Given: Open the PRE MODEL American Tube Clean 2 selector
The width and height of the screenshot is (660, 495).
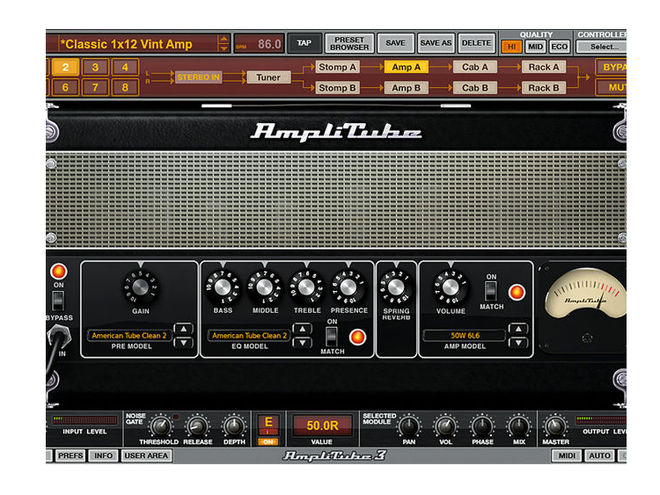Looking at the screenshot, I should 129,335.
